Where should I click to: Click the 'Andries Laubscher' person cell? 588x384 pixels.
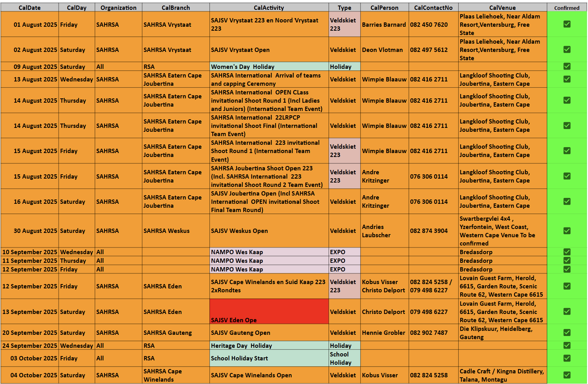pyautogui.click(x=384, y=231)
